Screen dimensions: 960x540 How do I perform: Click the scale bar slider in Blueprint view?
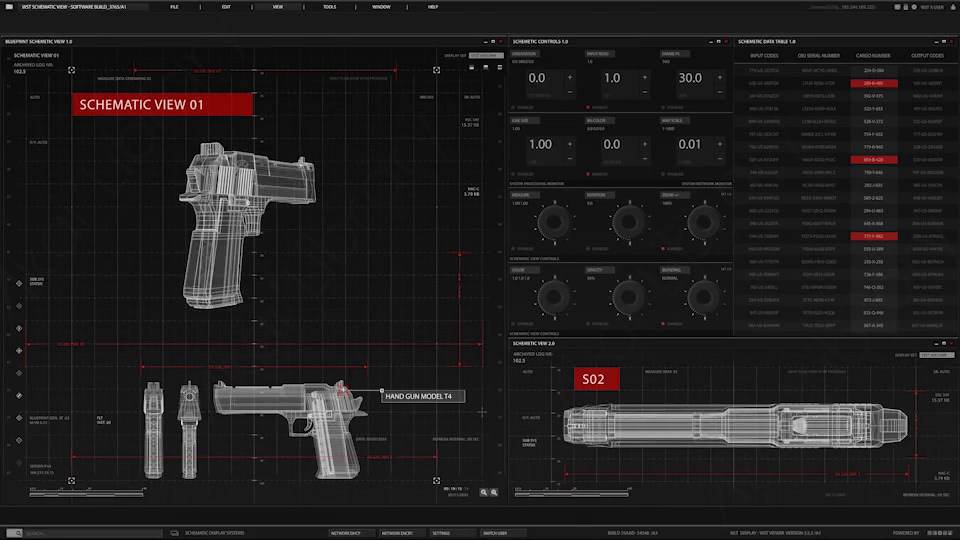(x=86, y=493)
